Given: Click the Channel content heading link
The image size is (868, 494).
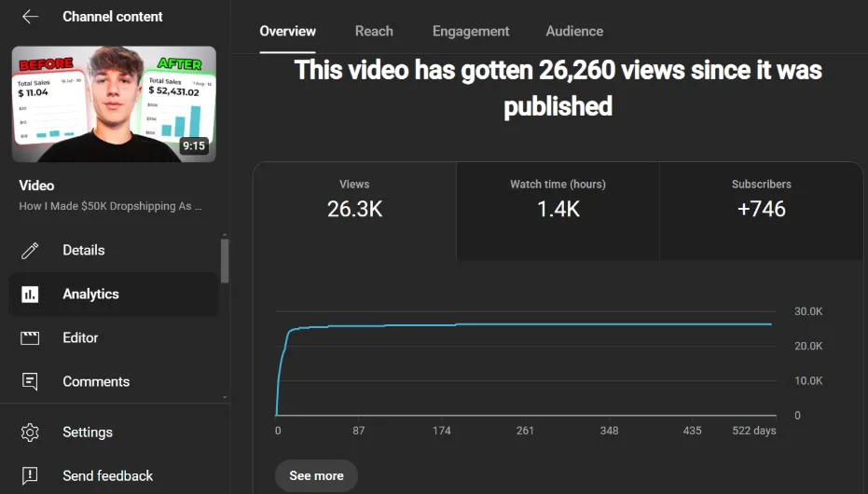Looking at the screenshot, I should [113, 17].
